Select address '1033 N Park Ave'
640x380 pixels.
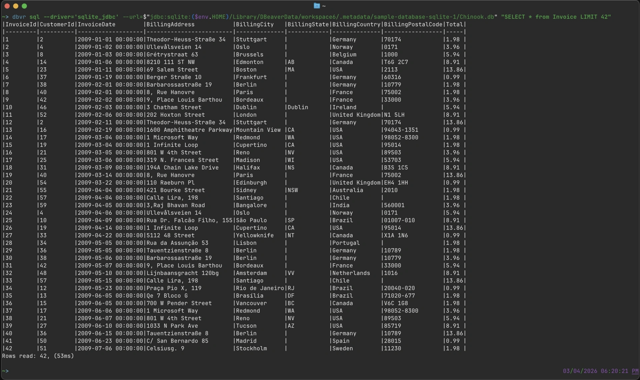point(172,326)
